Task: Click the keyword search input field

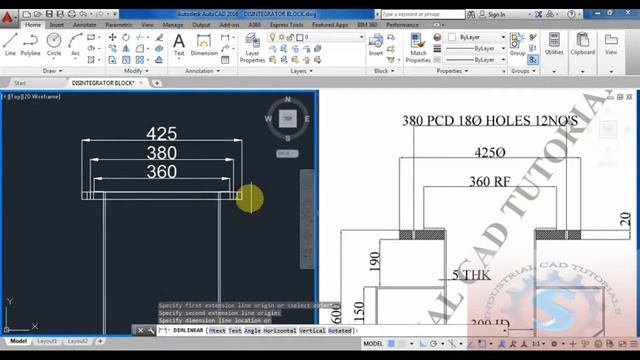Action: (x=423, y=14)
